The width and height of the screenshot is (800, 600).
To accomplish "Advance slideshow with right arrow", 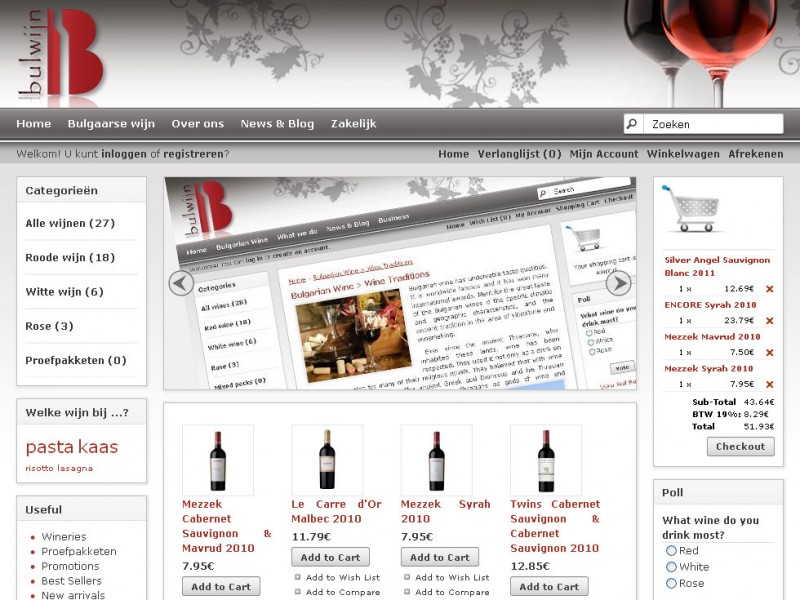I will 618,283.
